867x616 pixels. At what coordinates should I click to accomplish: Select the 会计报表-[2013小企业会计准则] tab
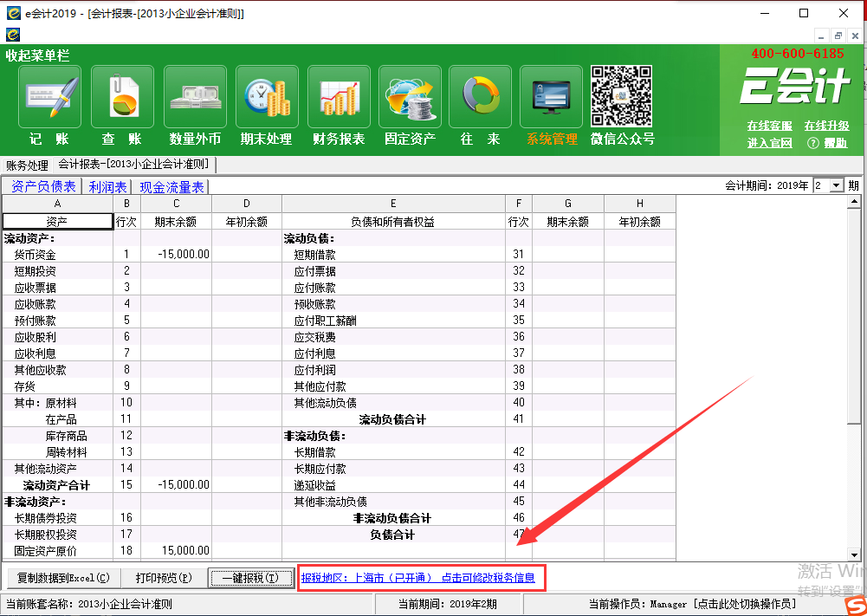pos(134,165)
